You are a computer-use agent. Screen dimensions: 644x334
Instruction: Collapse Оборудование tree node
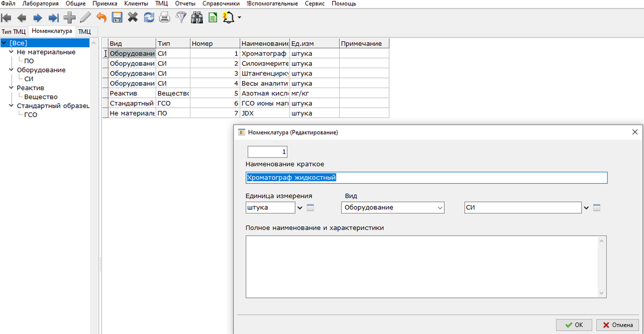(12, 70)
